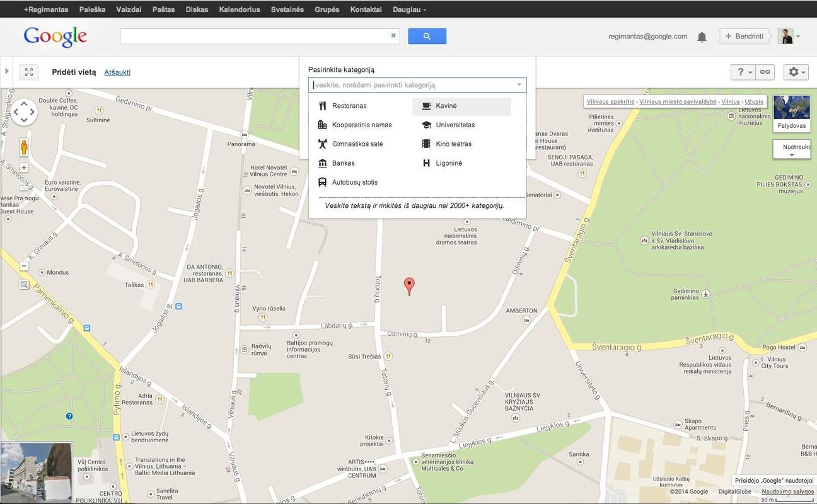817x504 pixels.
Task: Choose Restoranas from category list
Action: 349,106
